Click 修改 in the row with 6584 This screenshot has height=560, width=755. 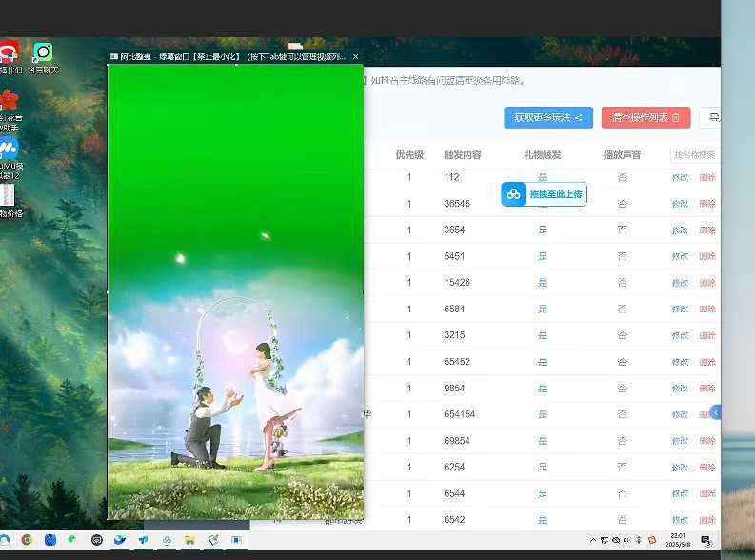coord(680,310)
